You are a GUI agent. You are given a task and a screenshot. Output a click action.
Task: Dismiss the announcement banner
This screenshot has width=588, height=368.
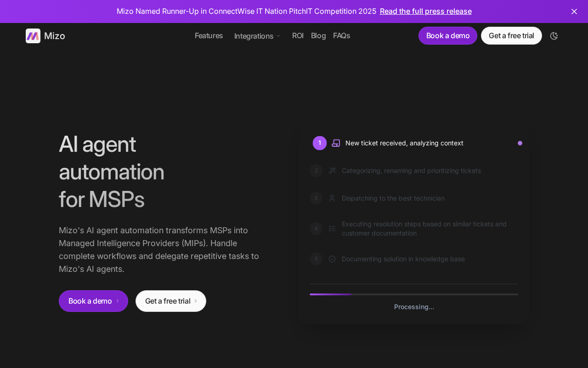574,11
